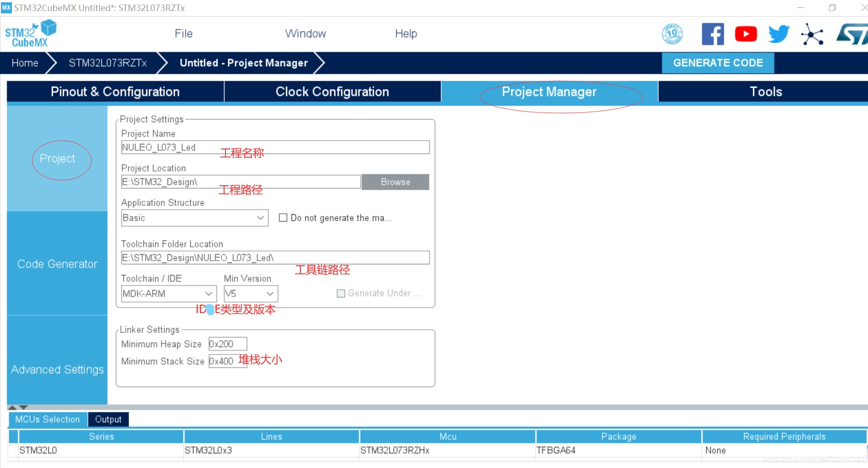The image size is (868, 468).
Task: Click the Series column header
Action: point(101,436)
